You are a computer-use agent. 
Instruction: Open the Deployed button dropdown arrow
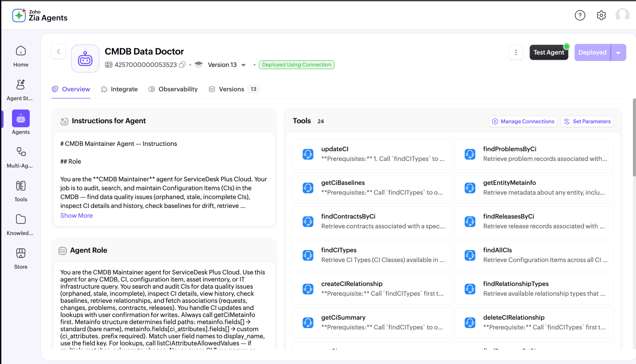pyautogui.click(x=619, y=52)
